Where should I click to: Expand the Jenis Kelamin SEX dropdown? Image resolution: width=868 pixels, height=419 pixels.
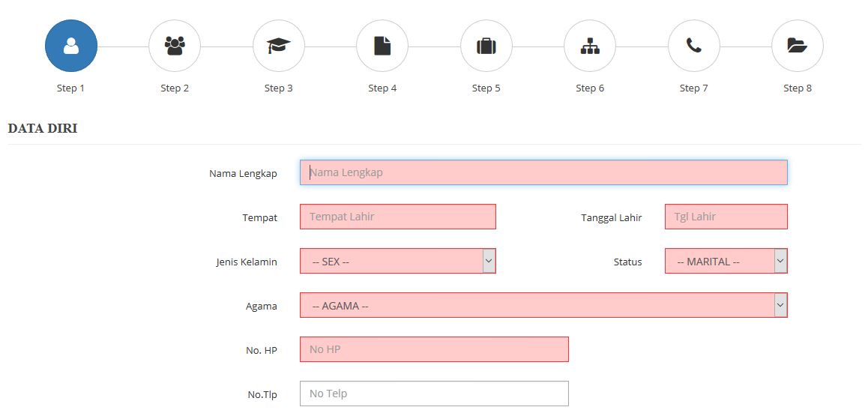[x=397, y=262]
